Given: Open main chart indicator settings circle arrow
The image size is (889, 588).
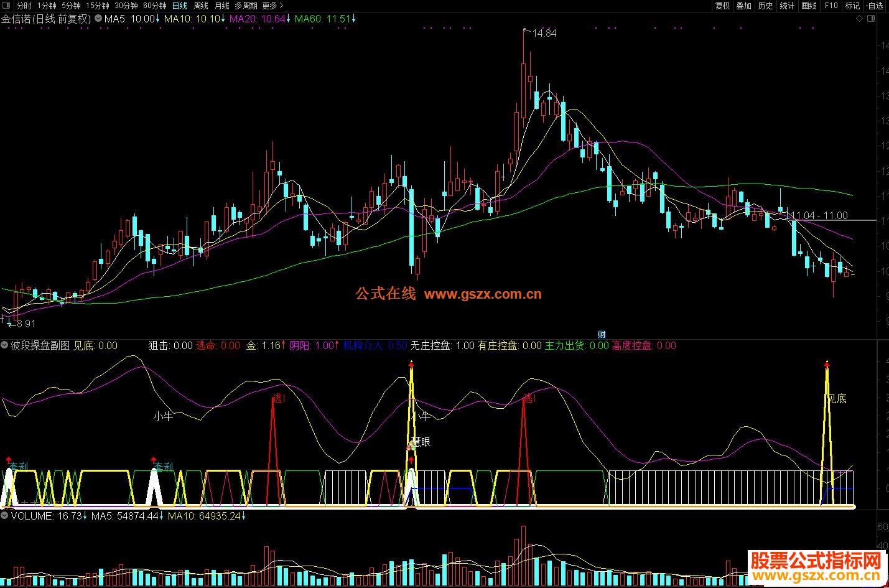Looking at the screenshot, I should [98, 19].
